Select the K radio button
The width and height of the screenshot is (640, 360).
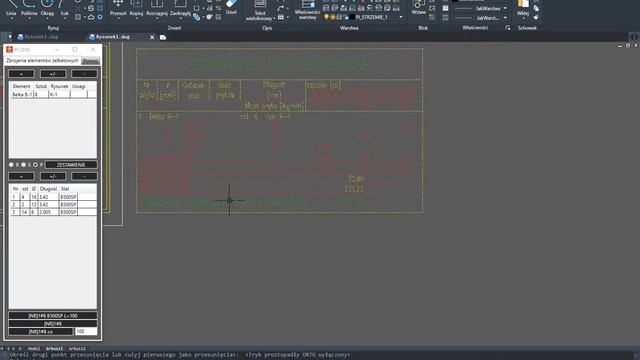click(11, 164)
